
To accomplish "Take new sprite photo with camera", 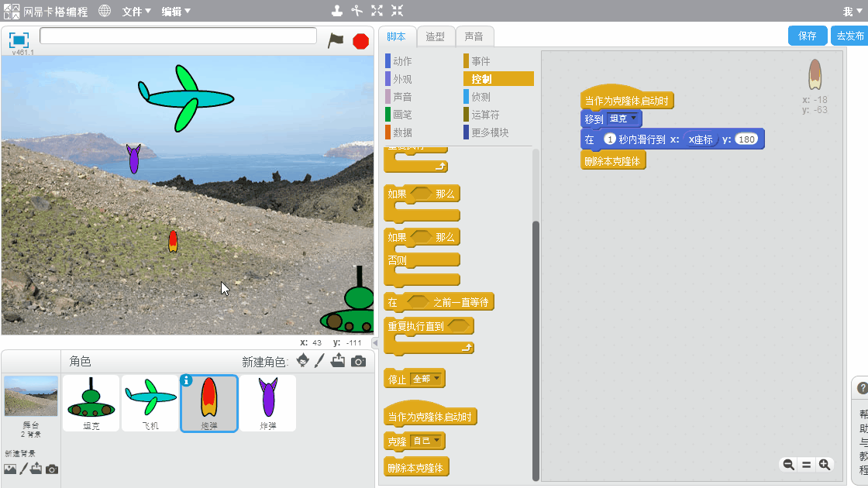I will click(358, 361).
